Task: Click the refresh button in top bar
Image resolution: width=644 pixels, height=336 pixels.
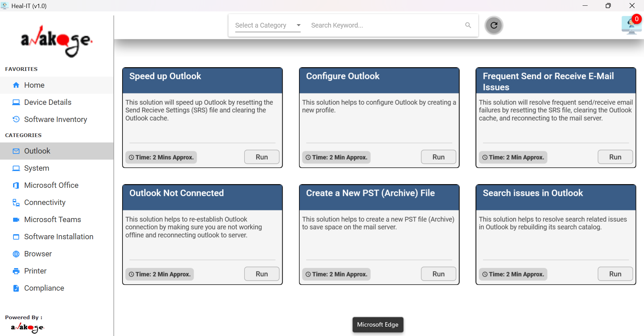Action: point(494,25)
